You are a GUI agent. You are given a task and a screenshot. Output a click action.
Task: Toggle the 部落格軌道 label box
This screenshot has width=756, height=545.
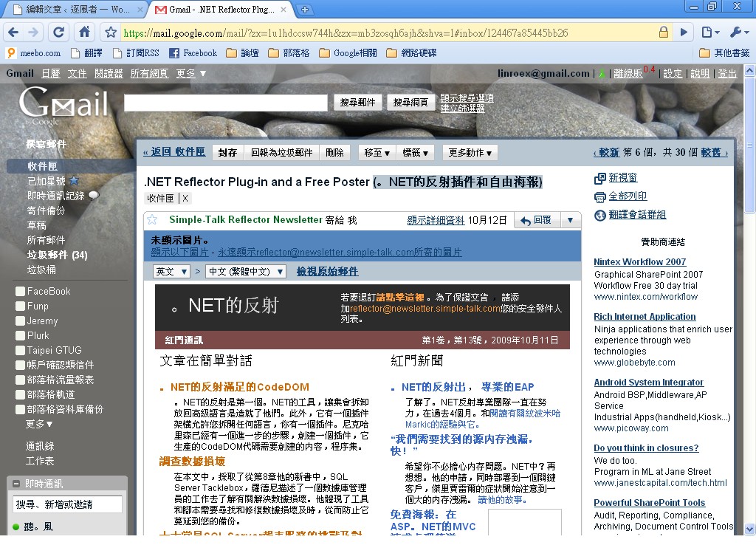click(x=20, y=394)
